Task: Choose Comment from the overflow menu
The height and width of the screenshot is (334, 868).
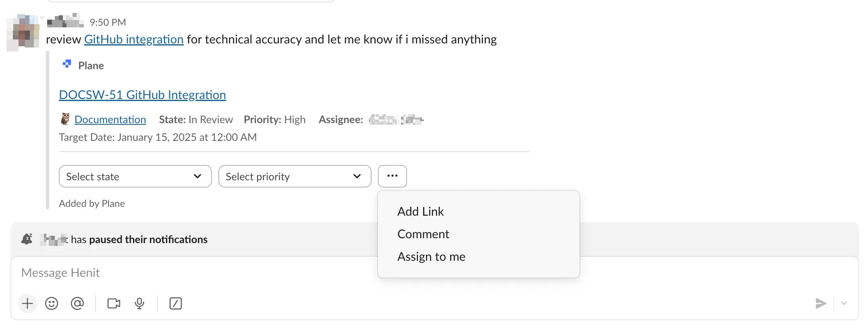Action: (x=423, y=234)
